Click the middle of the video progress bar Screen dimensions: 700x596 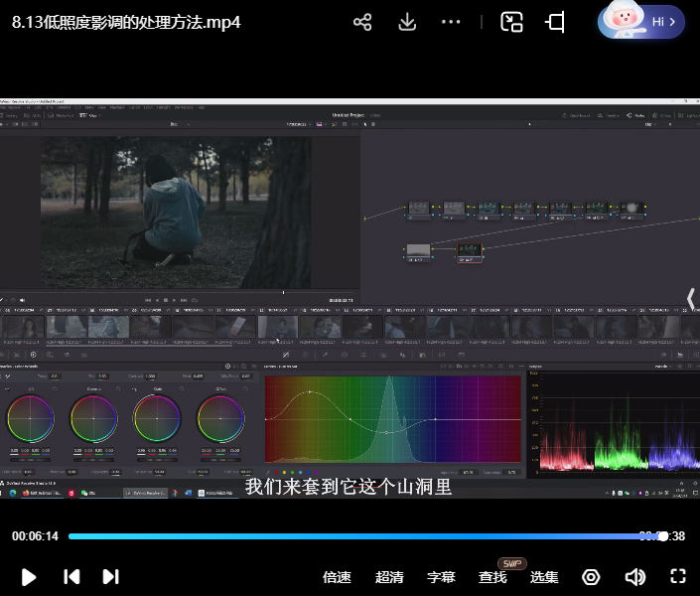pyautogui.click(x=365, y=536)
